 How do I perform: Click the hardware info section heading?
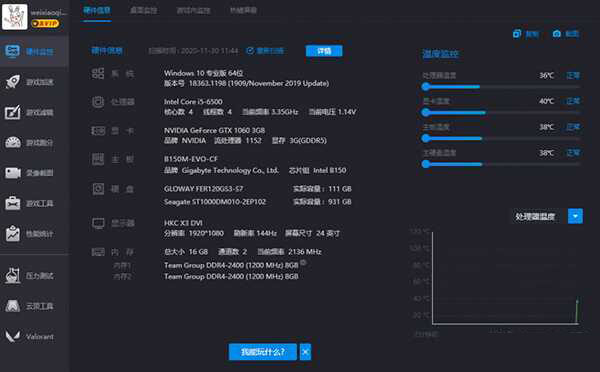tap(107, 51)
